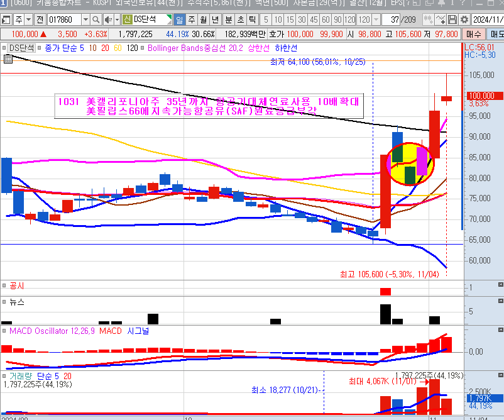Click the small table icon at chart top-left

8,59
